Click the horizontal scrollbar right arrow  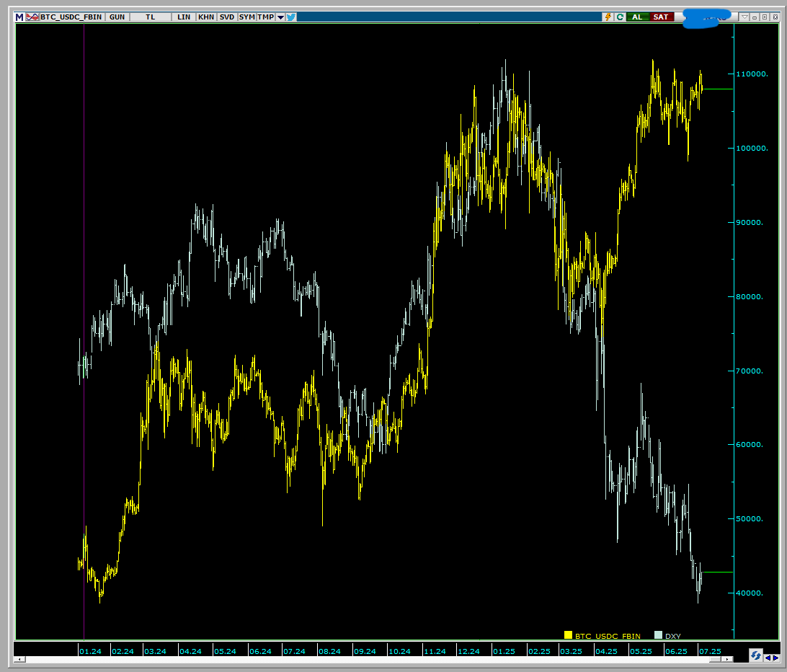tap(728, 659)
